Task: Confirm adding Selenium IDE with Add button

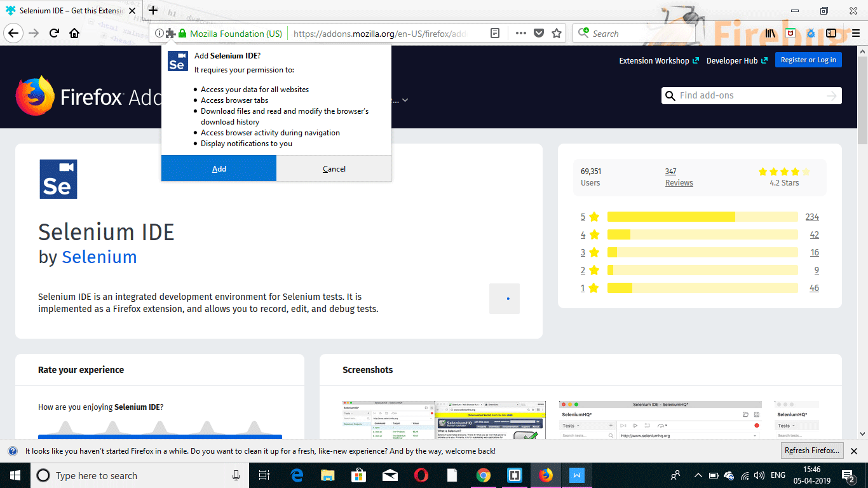Action: (x=219, y=168)
